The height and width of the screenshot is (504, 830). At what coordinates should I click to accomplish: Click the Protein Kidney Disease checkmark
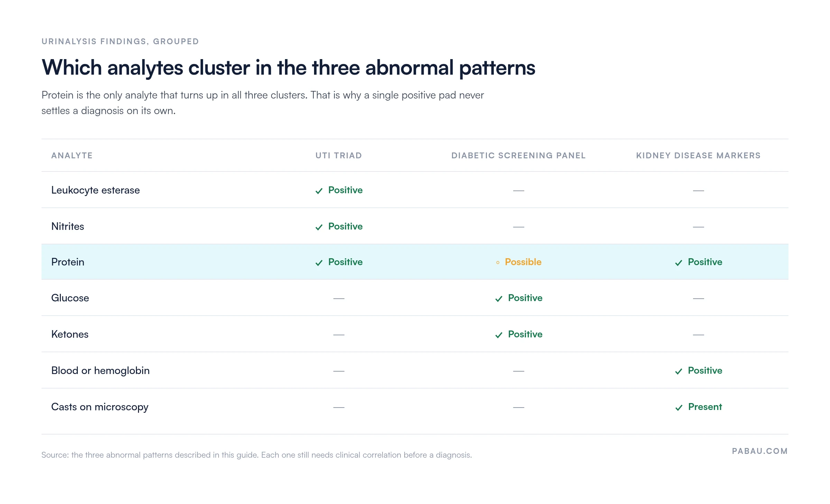[x=679, y=263]
